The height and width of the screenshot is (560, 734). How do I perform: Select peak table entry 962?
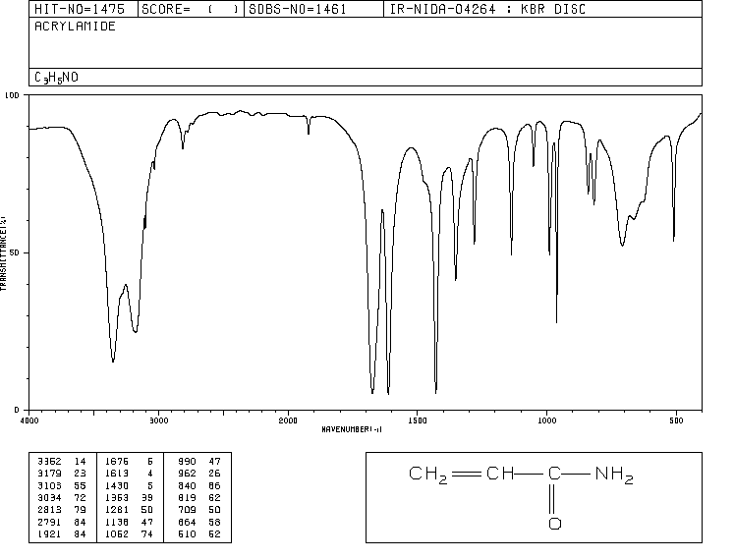(187, 474)
